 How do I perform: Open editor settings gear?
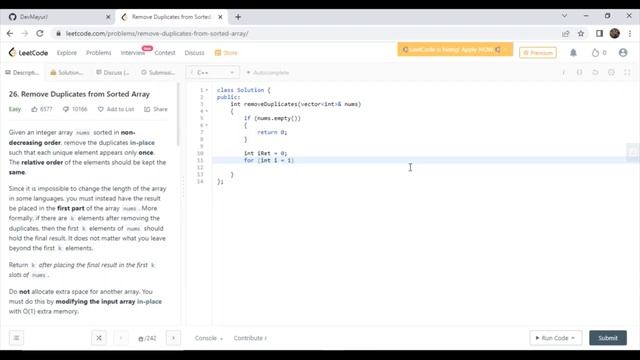point(611,72)
